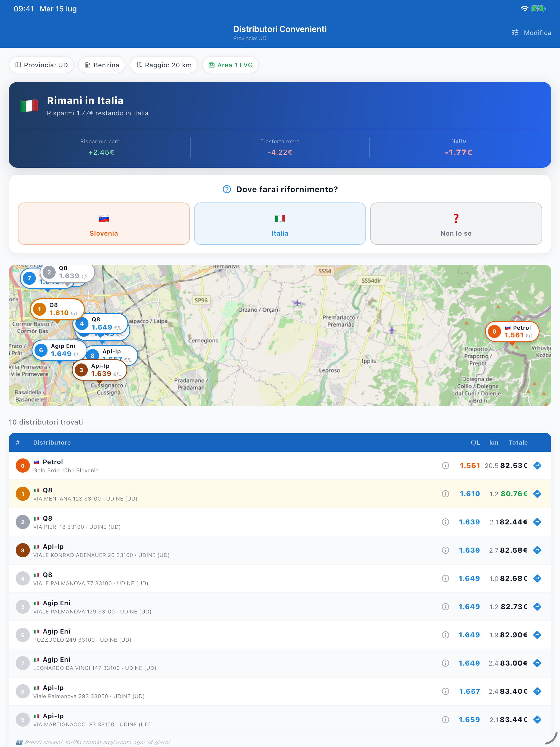Tap the blue number 7 map pin
The image size is (560, 747).
(29, 278)
